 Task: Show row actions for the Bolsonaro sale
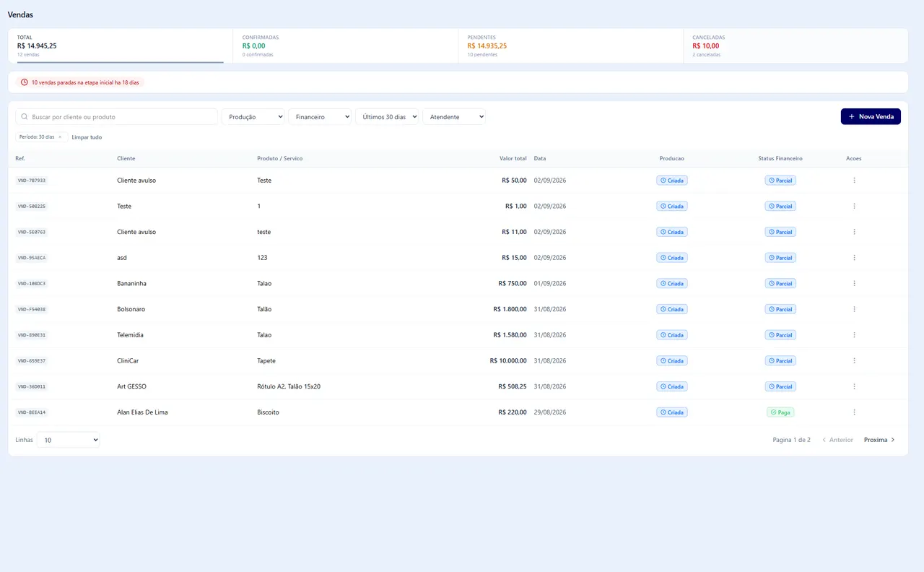tap(854, 309)
